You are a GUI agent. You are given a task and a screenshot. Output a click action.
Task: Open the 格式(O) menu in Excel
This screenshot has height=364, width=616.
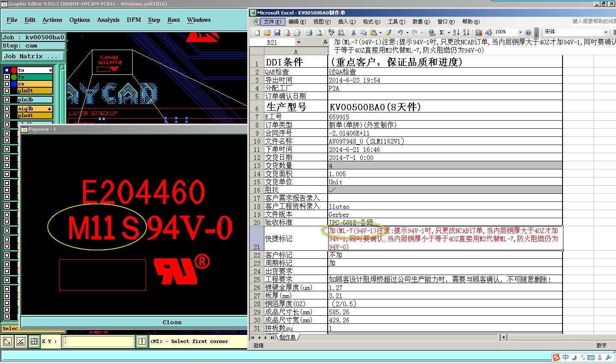pos(371,22)
